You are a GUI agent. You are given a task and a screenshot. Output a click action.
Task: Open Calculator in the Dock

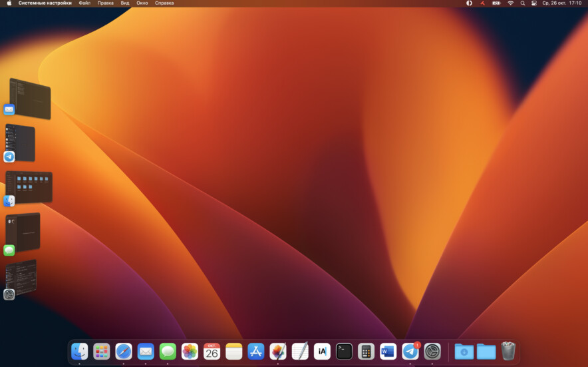coord(366,352)
